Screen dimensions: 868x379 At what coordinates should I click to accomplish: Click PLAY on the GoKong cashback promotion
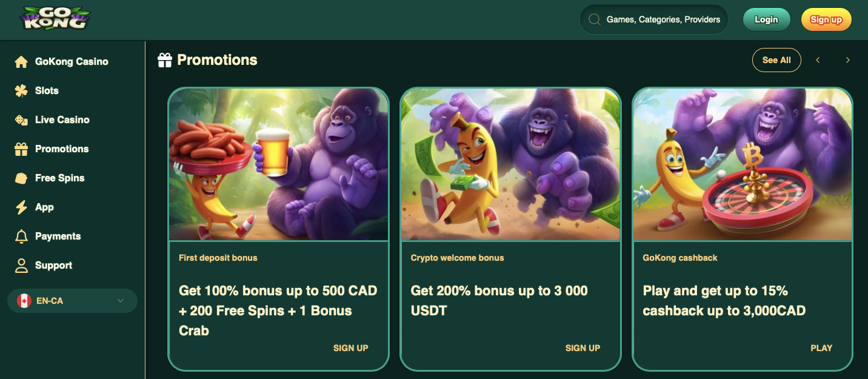click(x=821, y=347)
